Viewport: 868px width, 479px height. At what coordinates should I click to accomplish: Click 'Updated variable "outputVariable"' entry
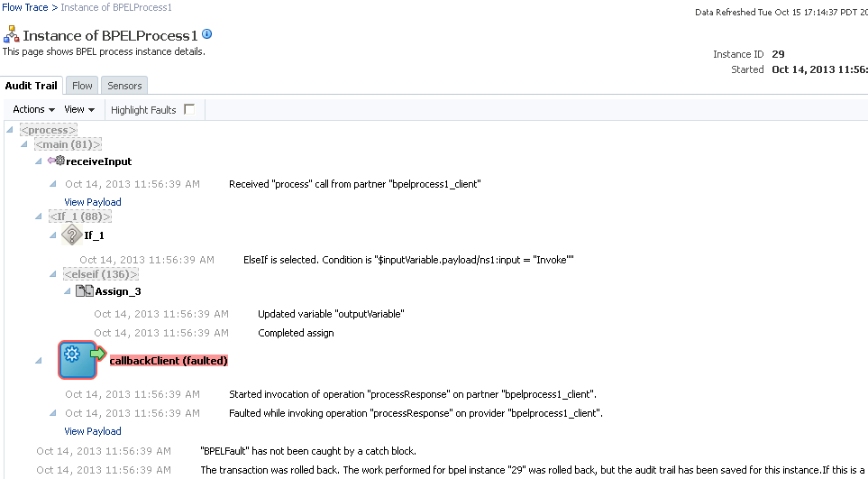[x=331, y=314]
